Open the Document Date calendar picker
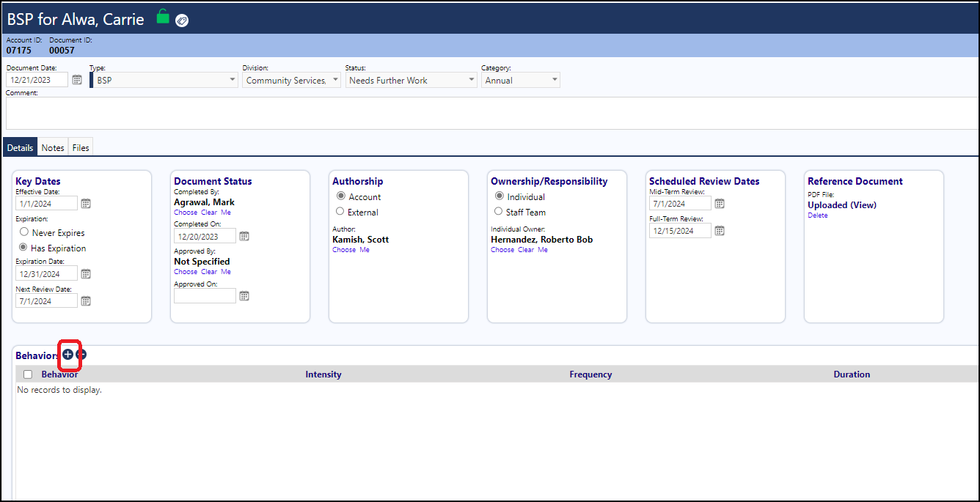This screenshot has width=980, height=502. [77, 80]
